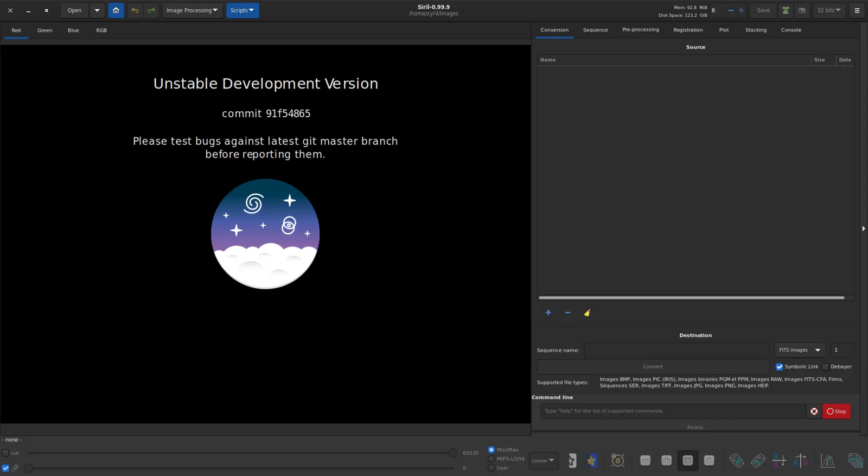Open the Registration tab
Image resolution: width=868 pixels, height=476 pixels.
coord(688,30)
